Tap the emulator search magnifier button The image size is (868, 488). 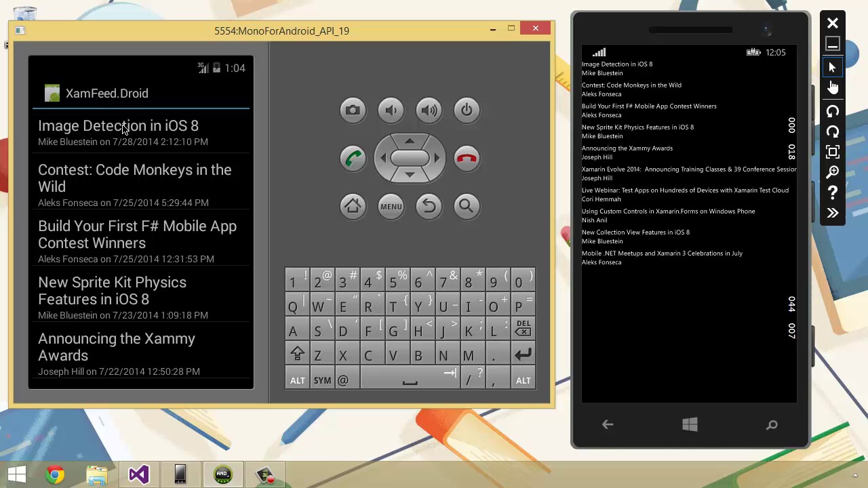click(467, 206)
